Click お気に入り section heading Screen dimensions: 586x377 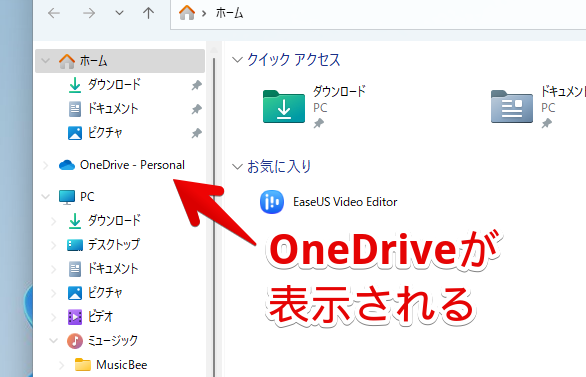click(279, 166)
